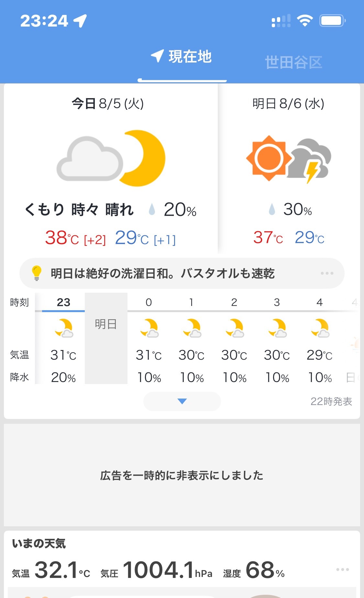The height and width of the screenshot is (598, 364).
Task: Open いまの天気 more options dots
Action: (x=342, y=570)
